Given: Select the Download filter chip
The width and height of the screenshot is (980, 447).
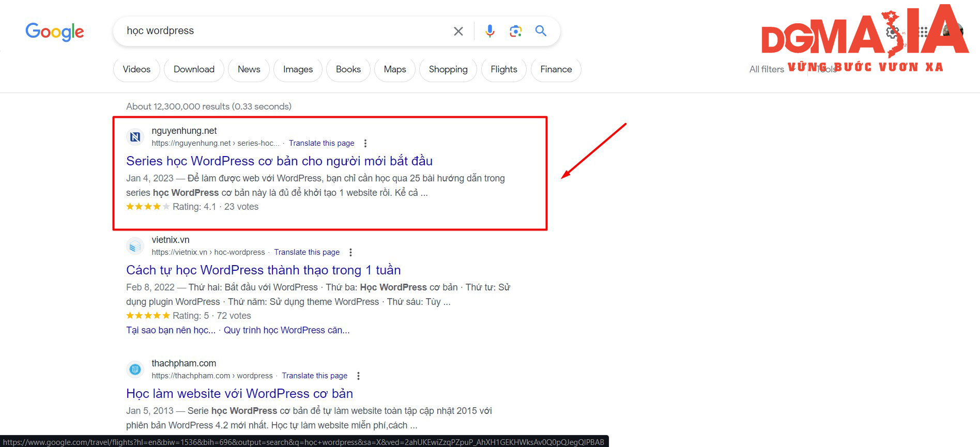Looking at the screenshot, I should pos(194,69).
